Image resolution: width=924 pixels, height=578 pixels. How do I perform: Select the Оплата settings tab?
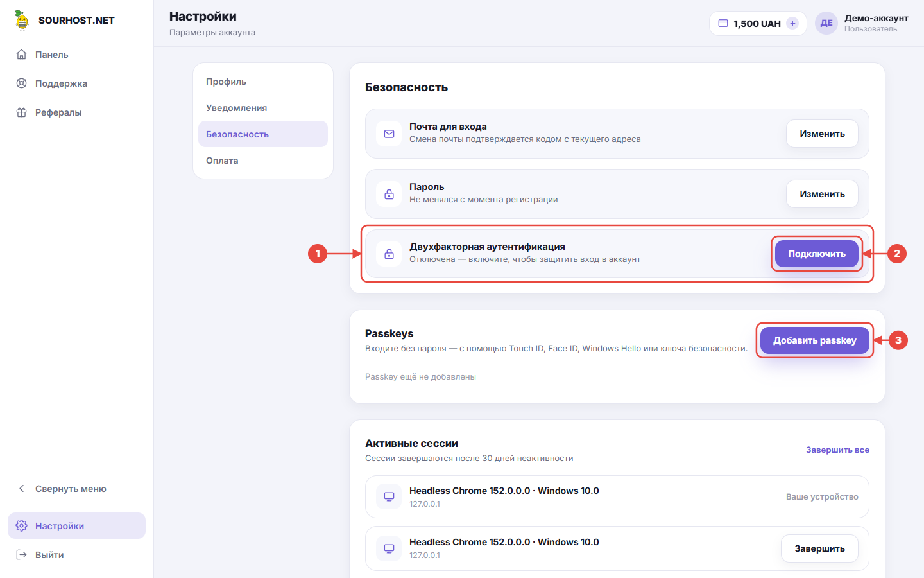pyautogui.click(x=263, y=161)
